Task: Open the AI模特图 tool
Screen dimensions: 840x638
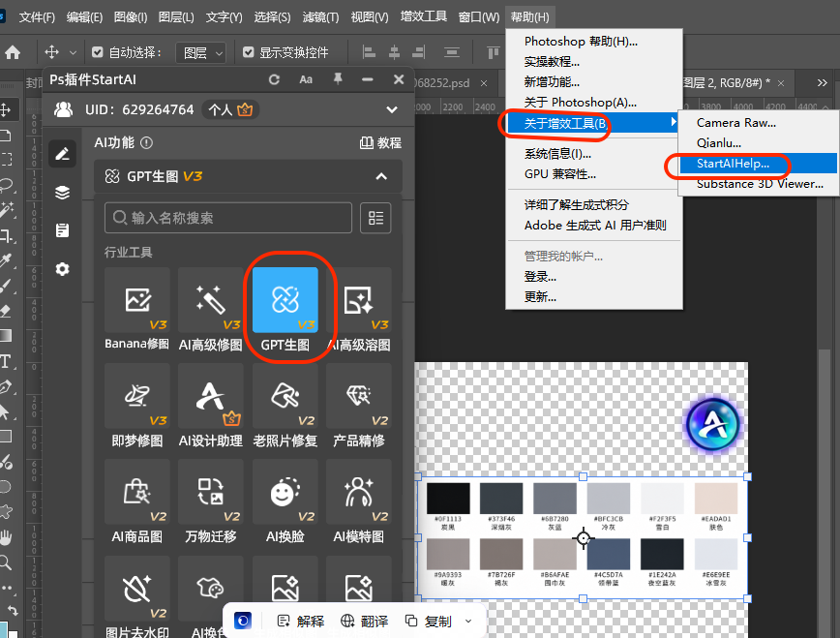Action: pyautogui.click(x=359, y=501)
